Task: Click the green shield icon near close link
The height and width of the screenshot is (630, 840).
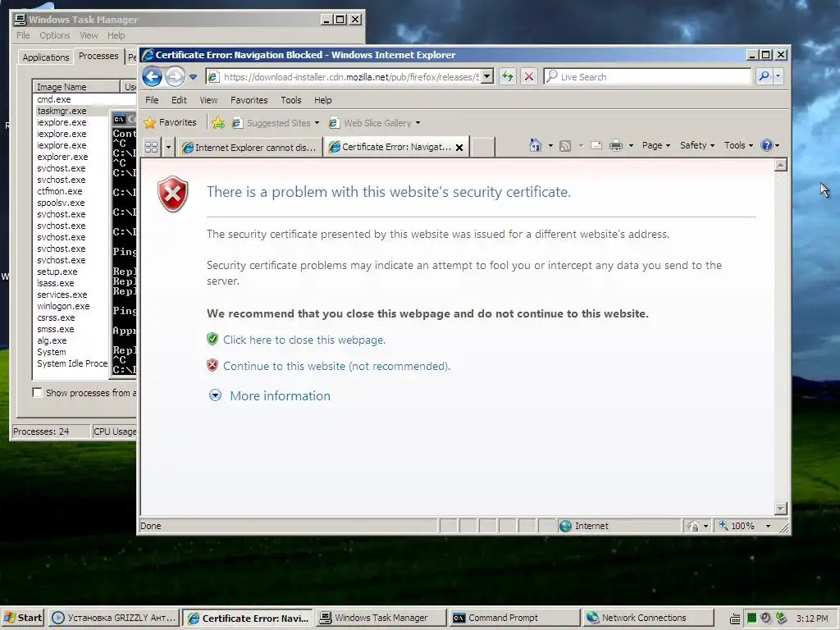Action: [212, 339]
